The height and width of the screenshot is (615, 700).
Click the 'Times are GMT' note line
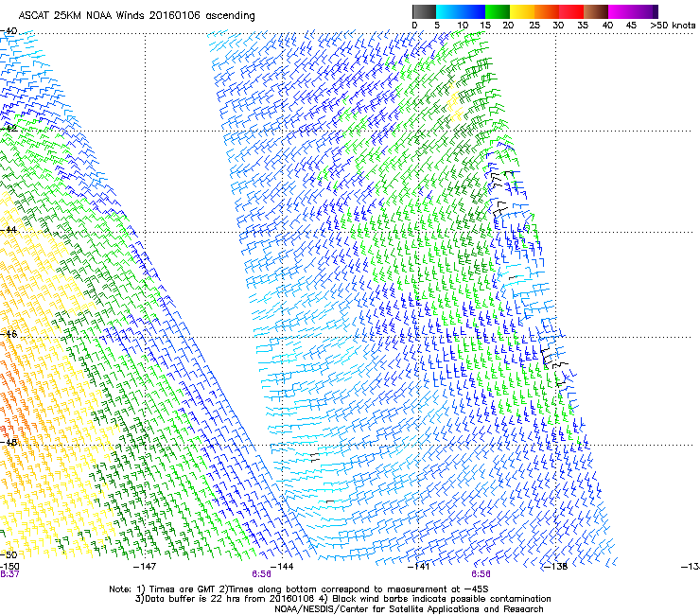(299, 589)
